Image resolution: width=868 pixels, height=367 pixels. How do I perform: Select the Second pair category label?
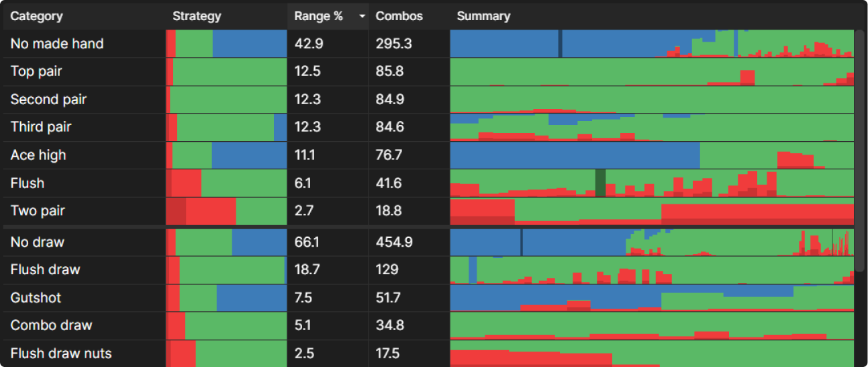click(x=48, y=99)
